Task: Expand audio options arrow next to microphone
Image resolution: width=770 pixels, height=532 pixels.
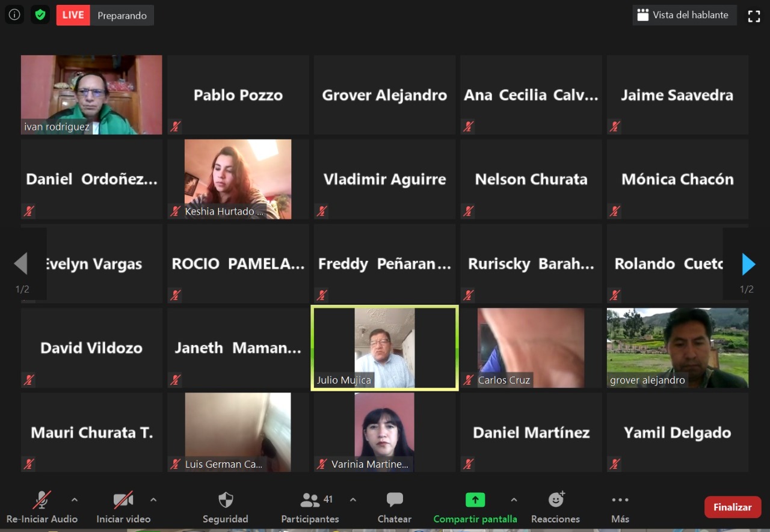Action: click(x=75, y=500)
